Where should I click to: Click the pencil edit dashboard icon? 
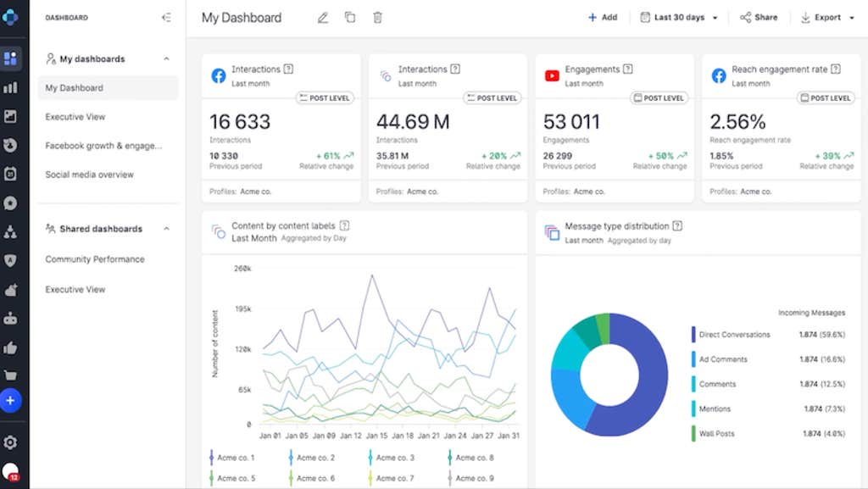(322, 18)
